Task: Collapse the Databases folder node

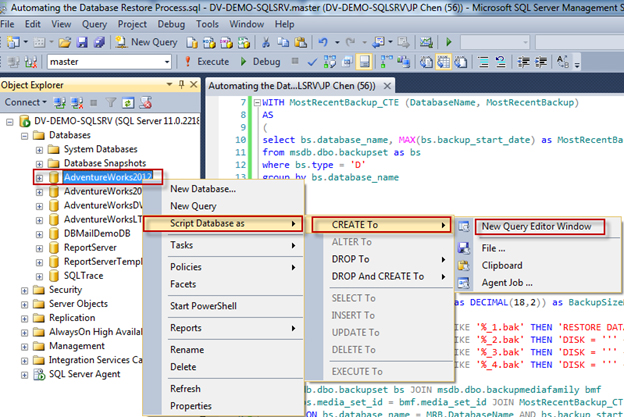Action: (25, 136)
